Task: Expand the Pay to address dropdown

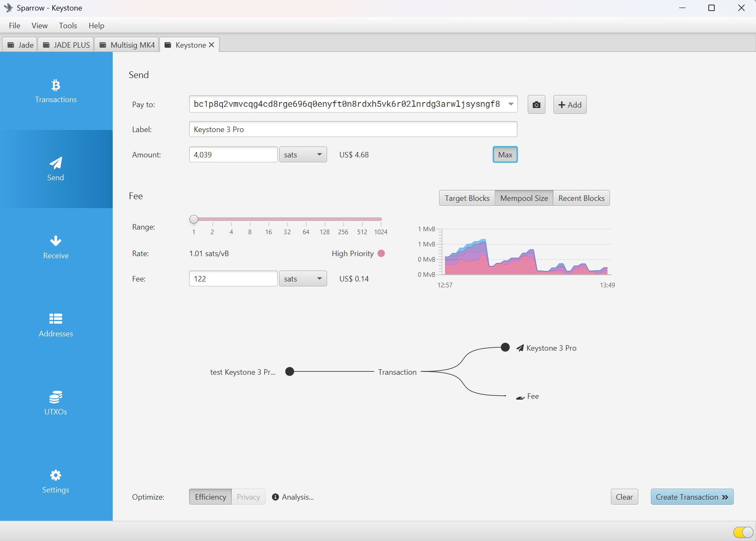Action: point(511,104)
